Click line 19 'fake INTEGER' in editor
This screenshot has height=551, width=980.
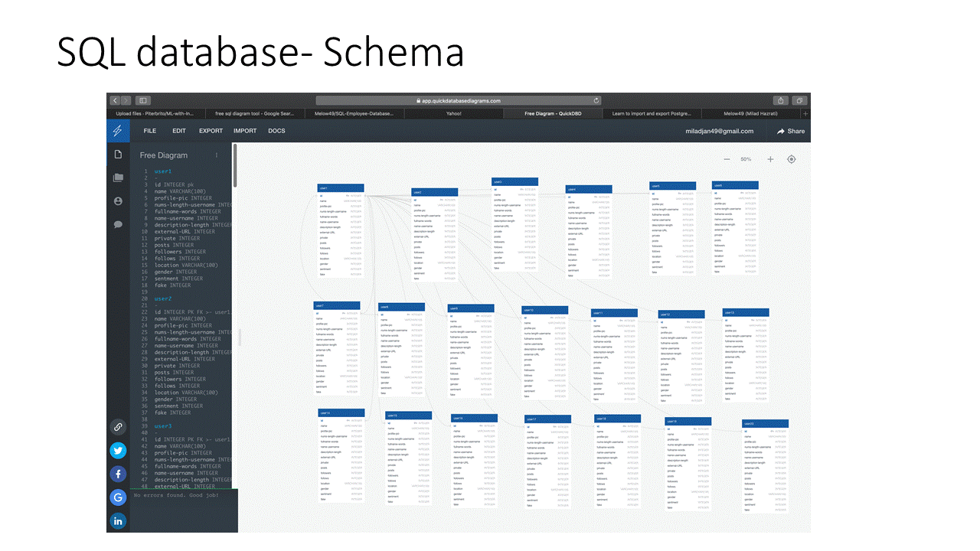point(172,285)
